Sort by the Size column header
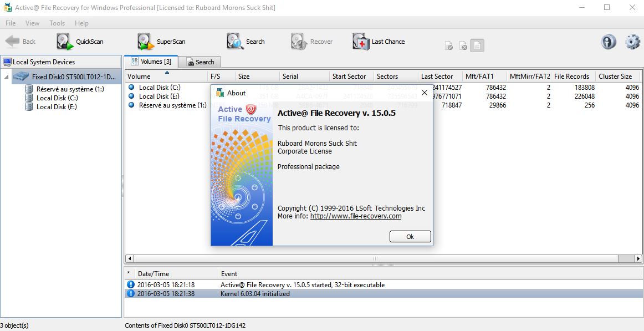644x331 pixels. 258,76
